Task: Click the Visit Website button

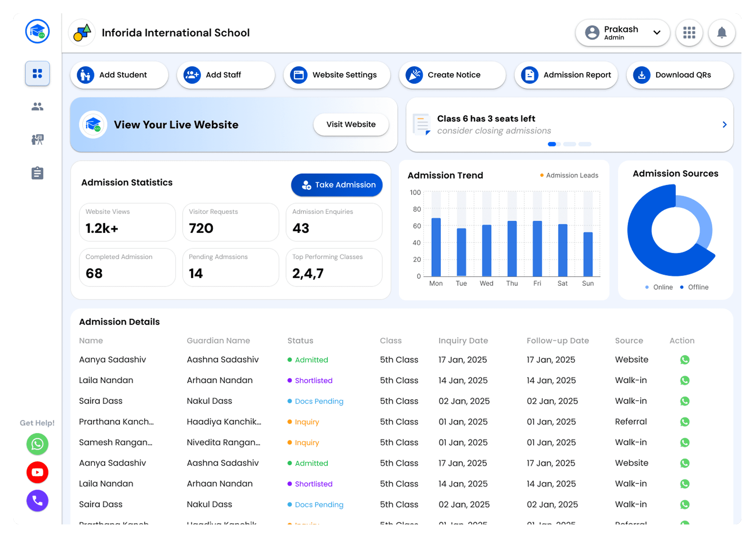Action: 351,125
